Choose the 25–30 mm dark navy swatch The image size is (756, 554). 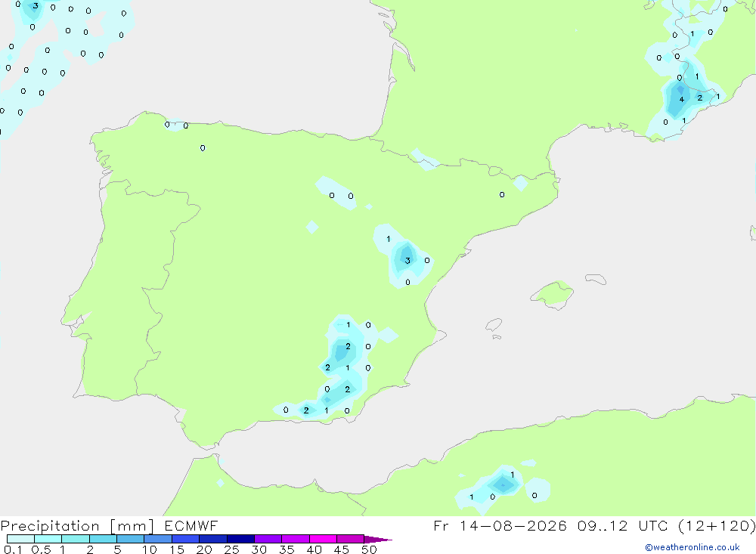point(240,539)
